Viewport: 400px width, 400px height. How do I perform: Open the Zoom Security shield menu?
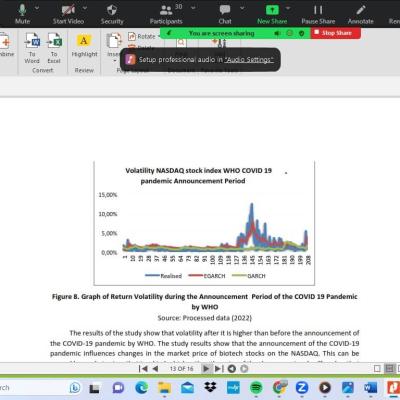(x=112, y=13)
